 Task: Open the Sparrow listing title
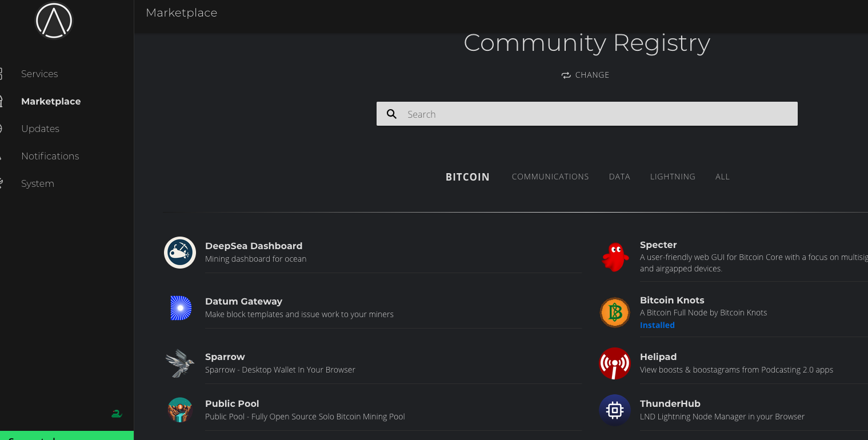point(225,357)
